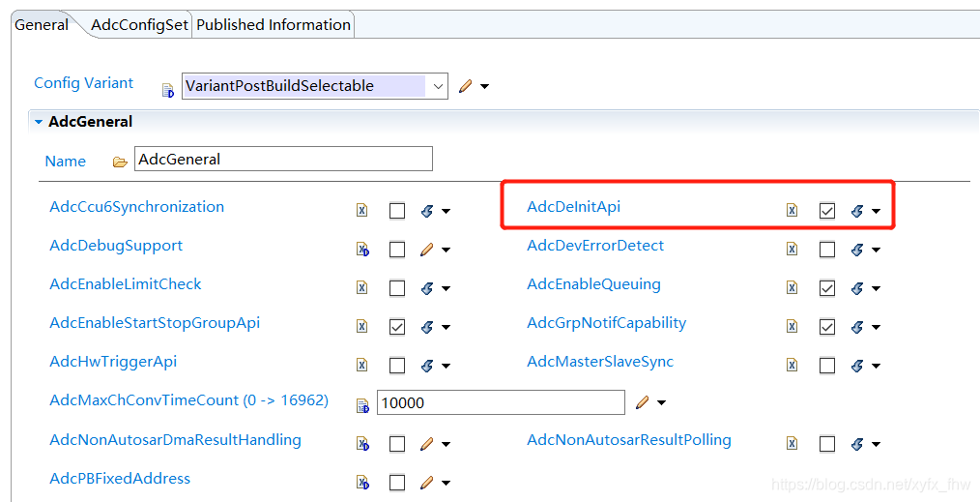Collapse the AdcGeneral section
980x502 pixels.
point(39,122)
